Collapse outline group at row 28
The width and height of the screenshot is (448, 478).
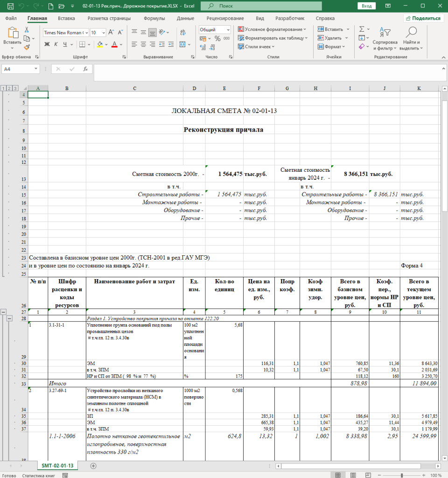(9, 318)
